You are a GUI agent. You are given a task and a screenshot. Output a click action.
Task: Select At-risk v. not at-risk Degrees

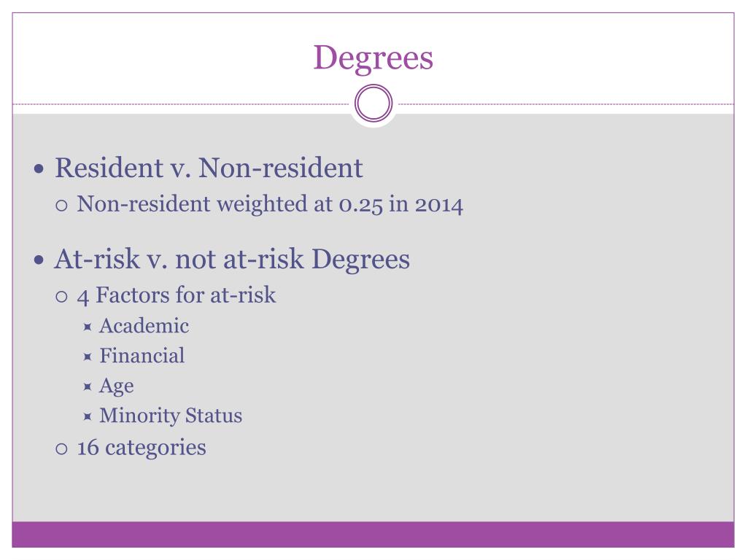pos(232,260)
